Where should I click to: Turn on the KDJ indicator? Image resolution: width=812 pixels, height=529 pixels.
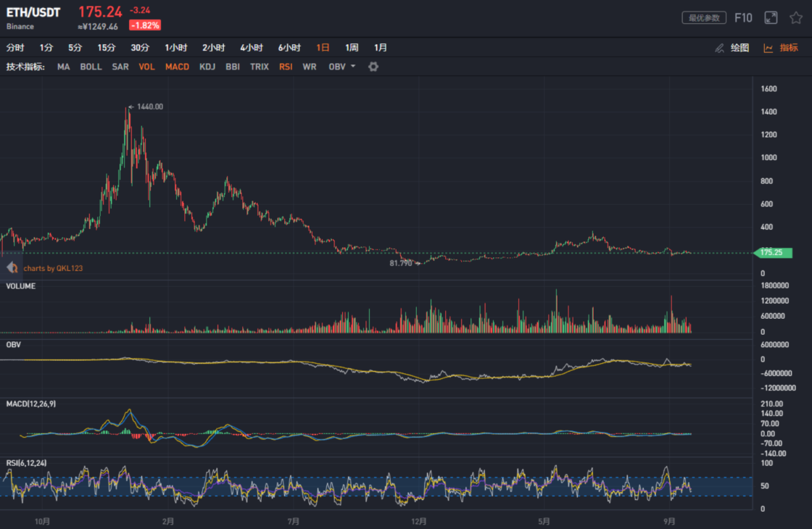point(207,67)
